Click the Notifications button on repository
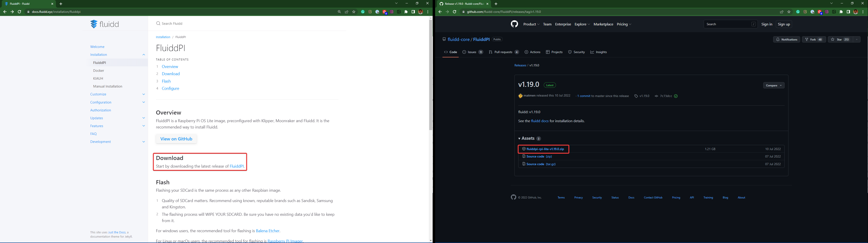This screenshot has width=868, height=243. tap(786, 40)
